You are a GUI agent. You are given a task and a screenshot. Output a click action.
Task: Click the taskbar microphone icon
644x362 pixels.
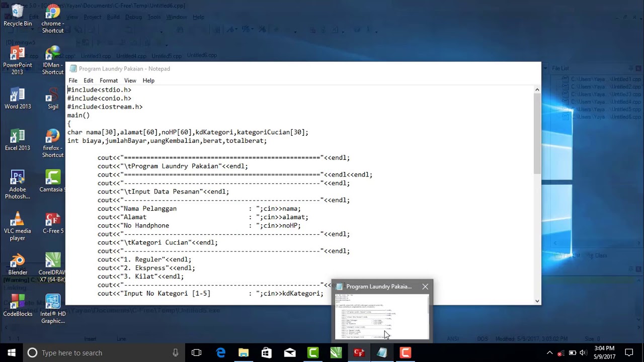176,352
